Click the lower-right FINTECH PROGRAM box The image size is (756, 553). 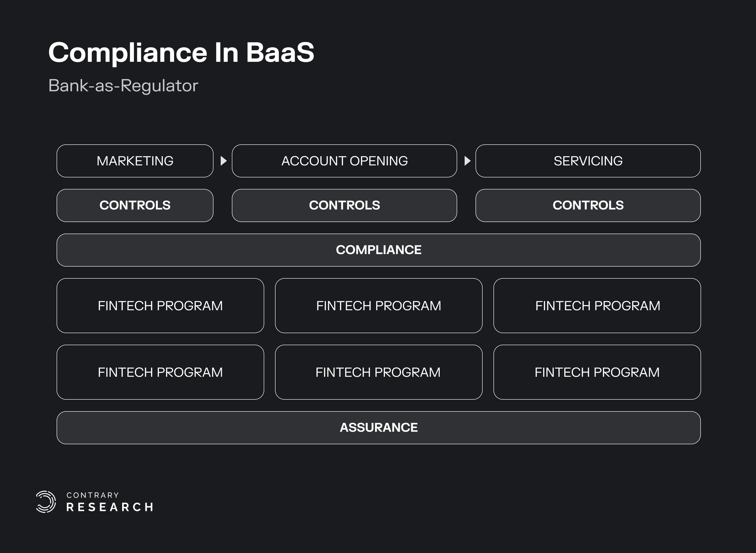[x=597, y=372]
